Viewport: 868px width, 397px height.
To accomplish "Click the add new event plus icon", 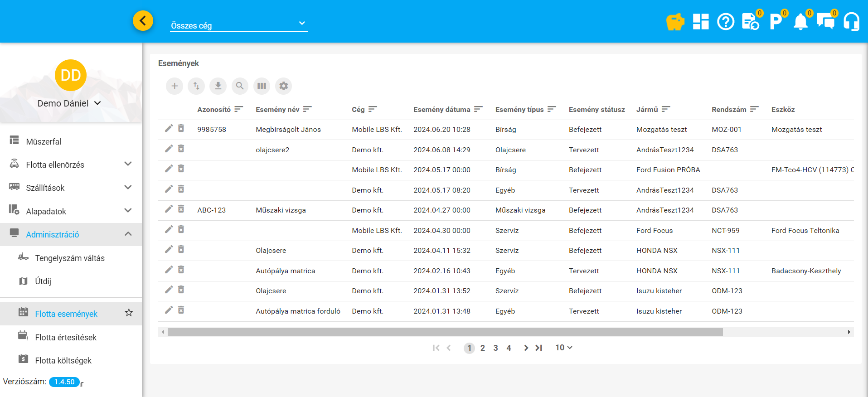I will coord(175,86).
